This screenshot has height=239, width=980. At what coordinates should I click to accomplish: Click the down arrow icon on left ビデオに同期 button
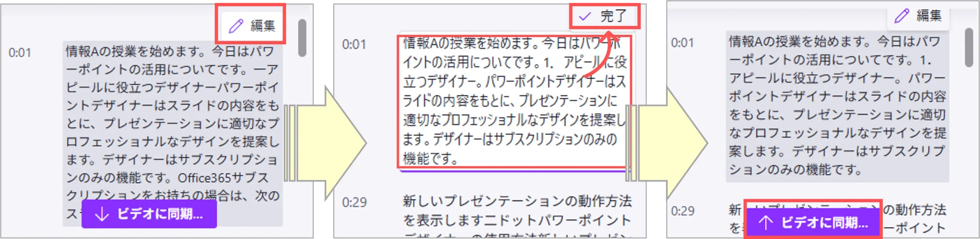102,214
